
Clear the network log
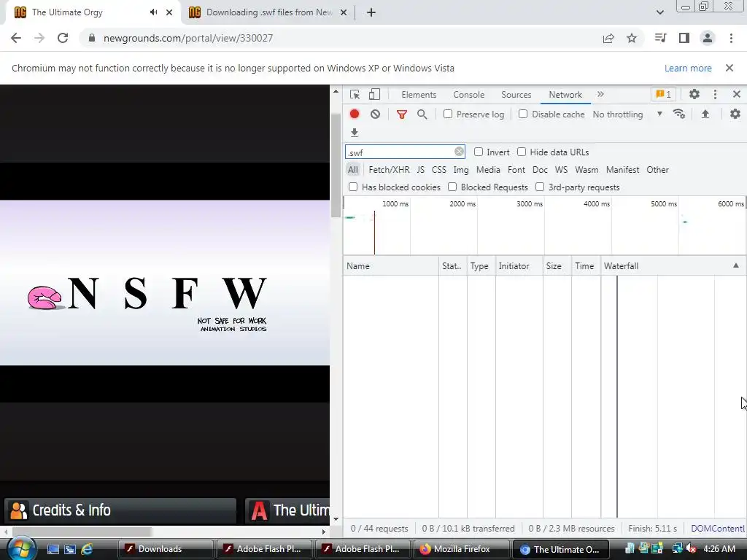376,114
